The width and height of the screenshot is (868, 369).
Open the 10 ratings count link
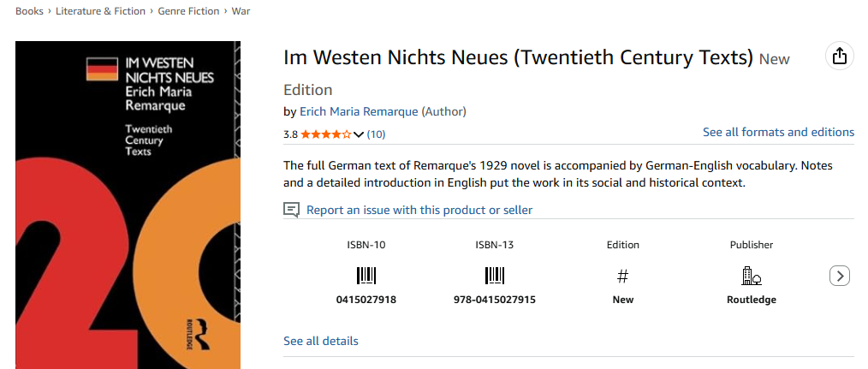coord(377,134)
